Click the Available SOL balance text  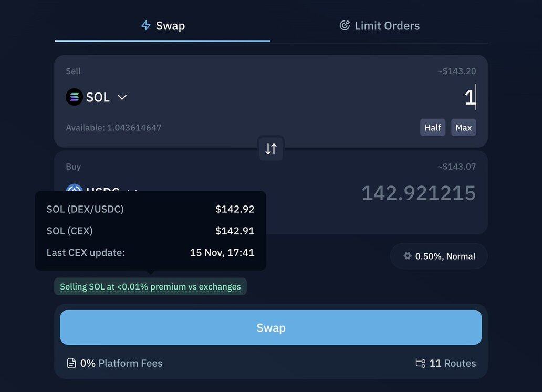click(113, 128)
